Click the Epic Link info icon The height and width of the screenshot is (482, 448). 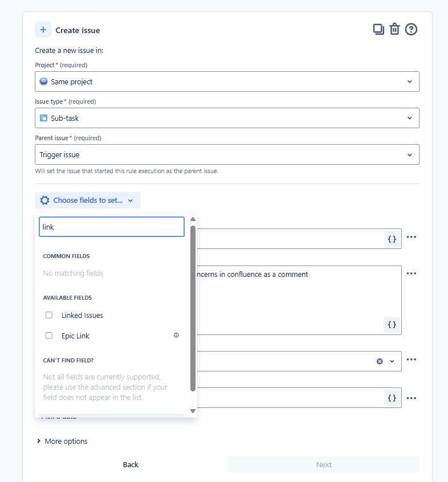click(x=176, y=336)
